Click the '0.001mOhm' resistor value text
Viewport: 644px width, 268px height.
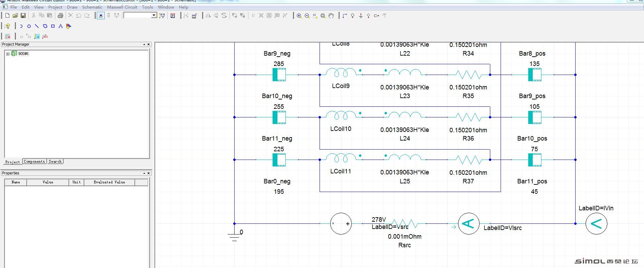tap(405, 237)
